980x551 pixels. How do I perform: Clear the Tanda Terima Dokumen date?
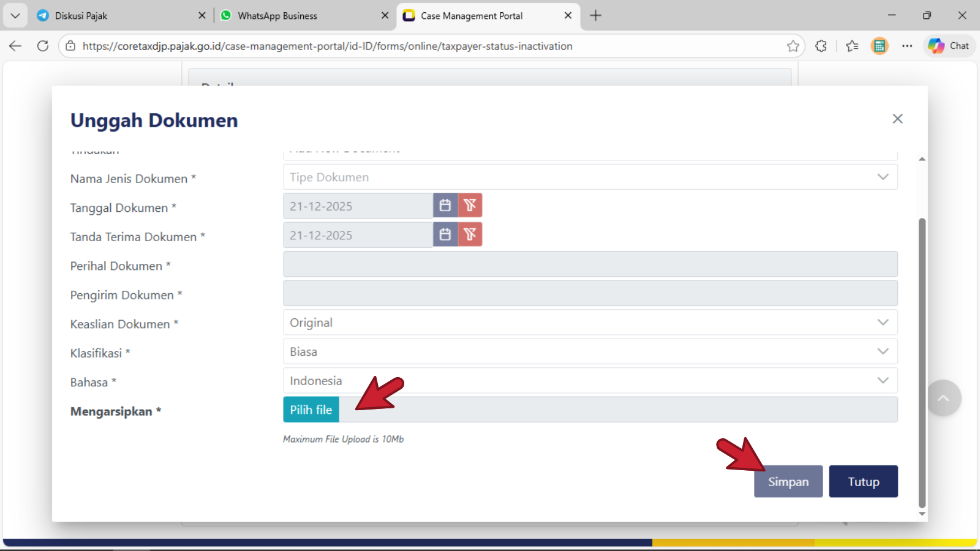470,234
